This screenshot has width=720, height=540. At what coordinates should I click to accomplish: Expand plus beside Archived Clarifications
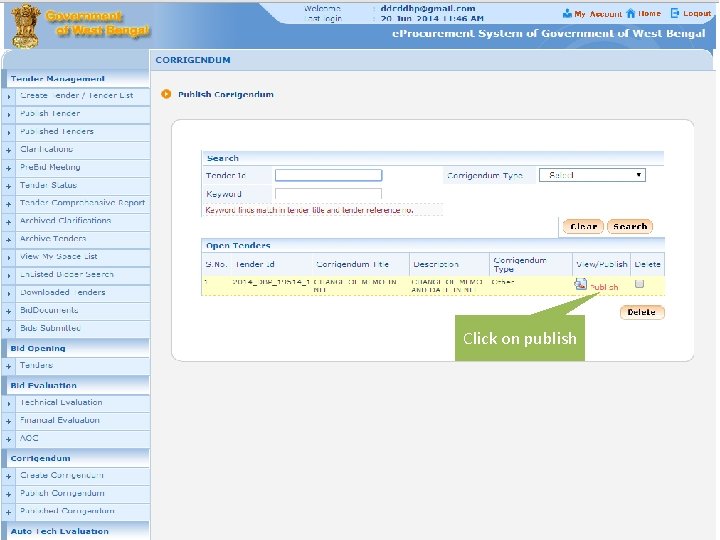point(9,222)
